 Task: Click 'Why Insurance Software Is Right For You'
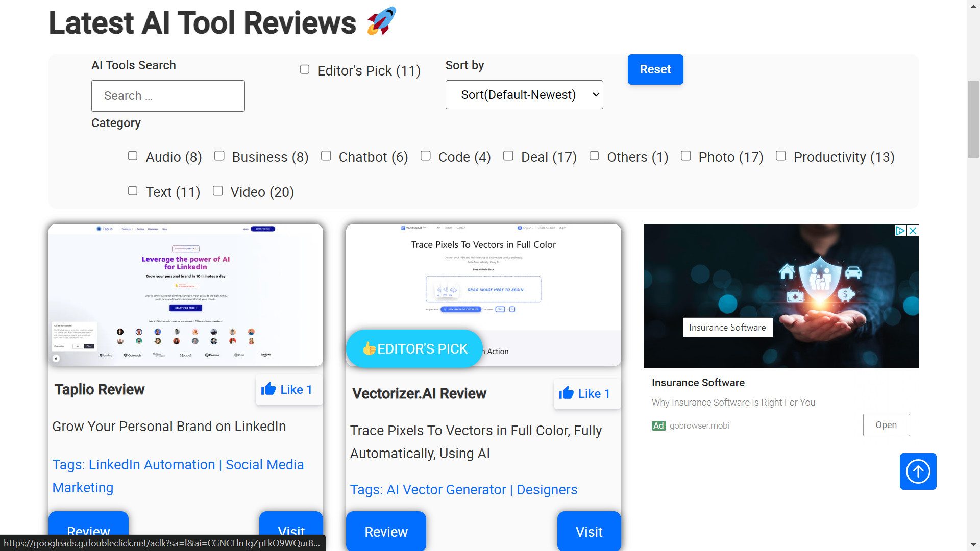pos(733,403)
